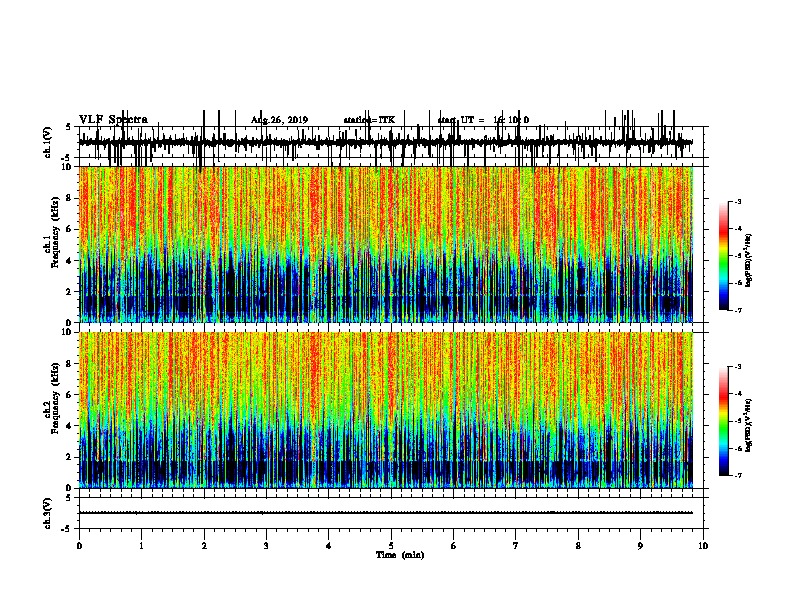Click the lower colorbar beside ch.2 spectrogram
This screenshot has width=792, height=612.
[724, 421]
